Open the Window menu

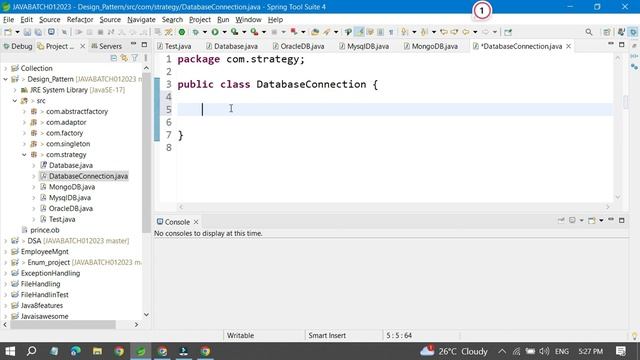pos(248,20)
